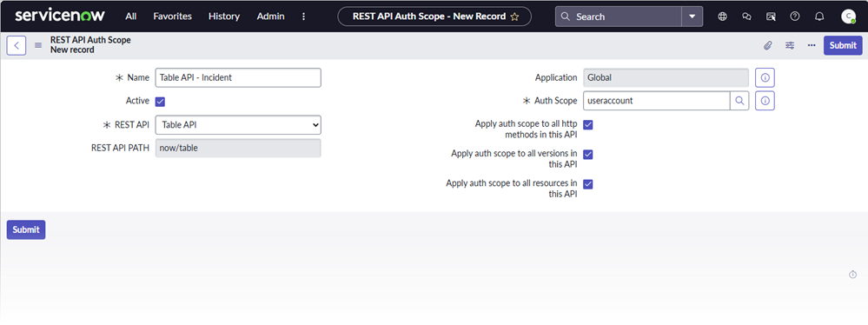Look up Auth Scope using the magnifier

739,101
